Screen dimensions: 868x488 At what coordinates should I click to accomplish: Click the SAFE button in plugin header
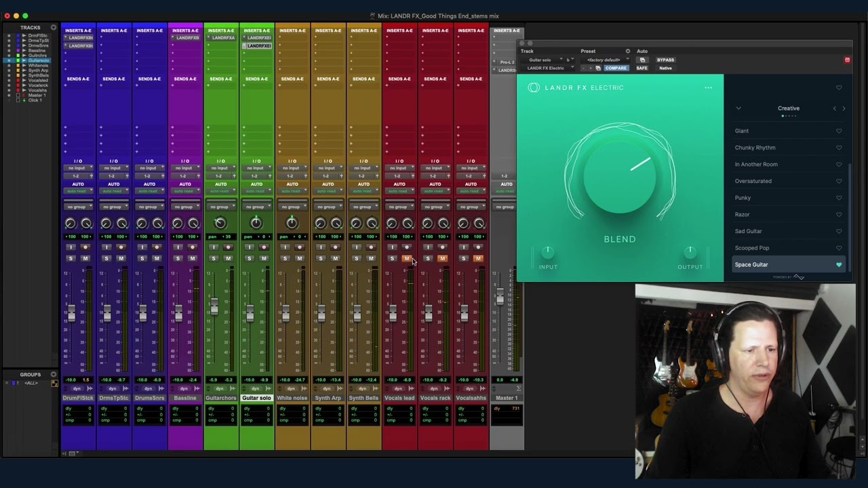click(642, 68)
